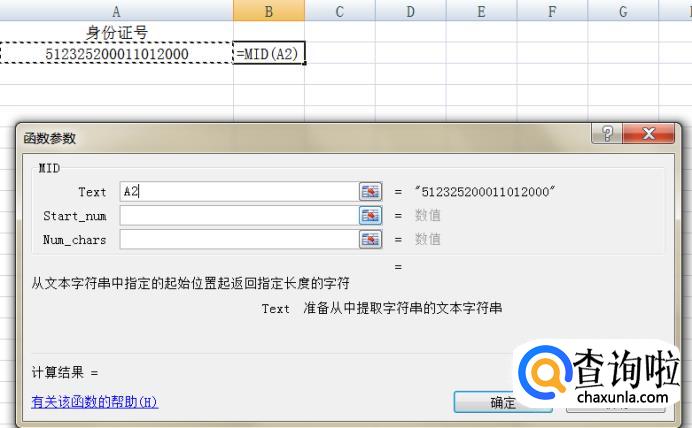Click cell B2 showing =MID(A2)
Screen dimensions: 692x428
tap(269, 53)
